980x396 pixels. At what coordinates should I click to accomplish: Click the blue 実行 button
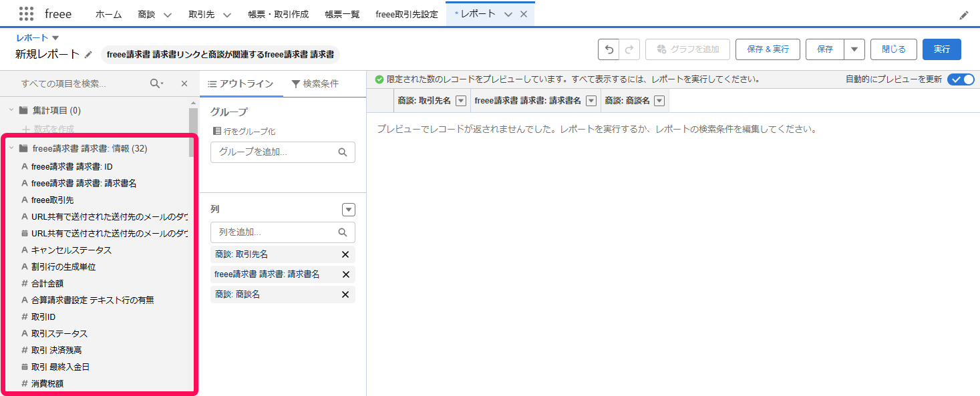(x=942, y=49)
